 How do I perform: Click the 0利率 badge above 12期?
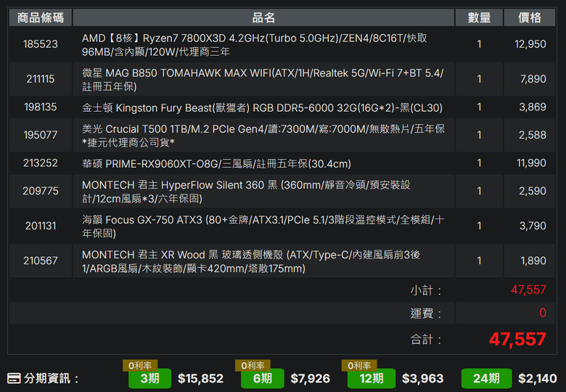pyautogui.click(x=359, y=365)
